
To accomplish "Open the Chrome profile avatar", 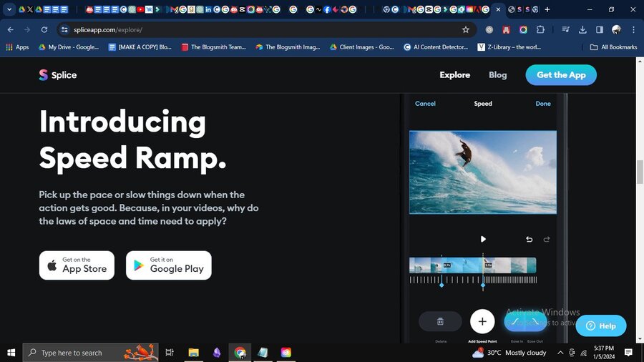I will (x=616, y=29).
